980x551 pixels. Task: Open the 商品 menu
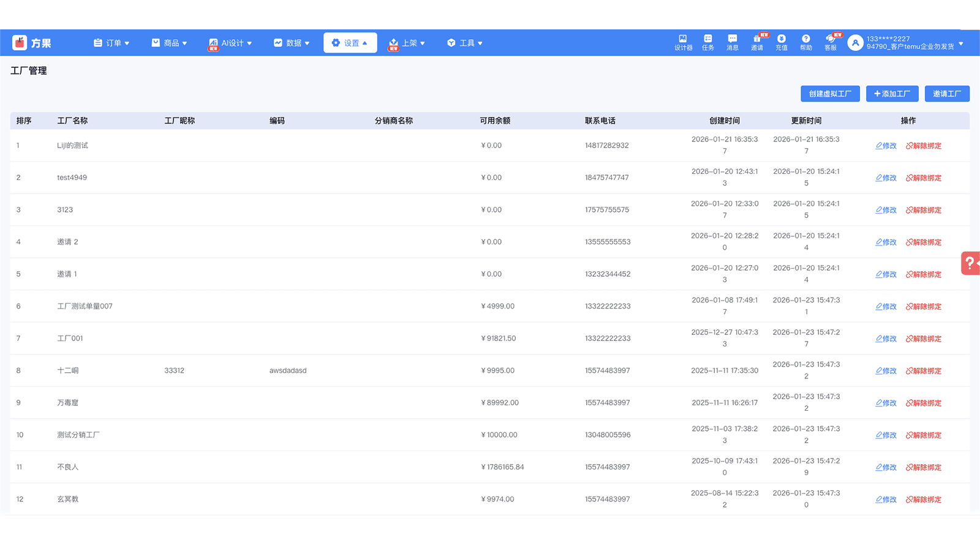pos(169,43)
